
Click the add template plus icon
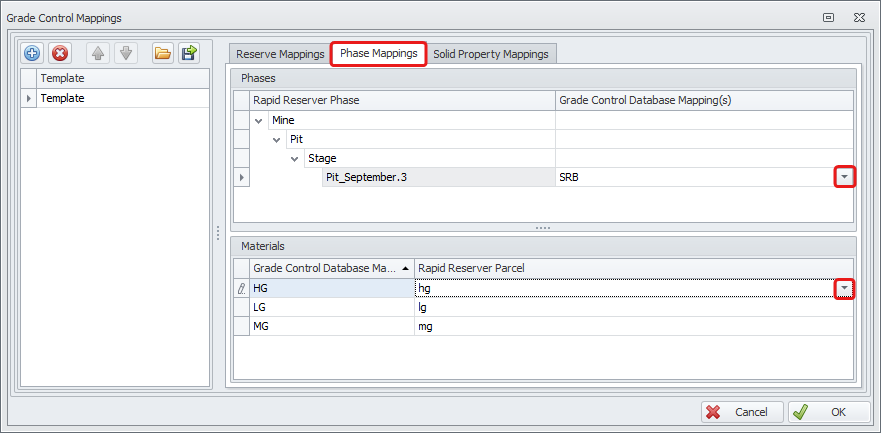(32, 53)
